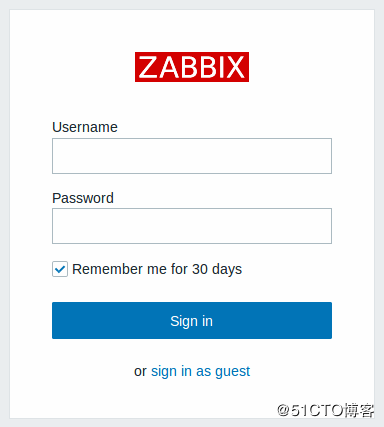This screenshot has width=384, height=427.
Task: Click the Password label text
Action: (x=83, y=198)
